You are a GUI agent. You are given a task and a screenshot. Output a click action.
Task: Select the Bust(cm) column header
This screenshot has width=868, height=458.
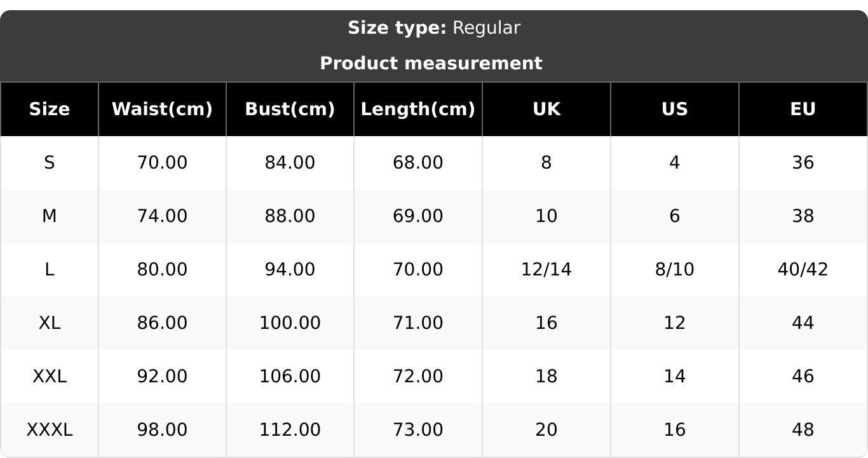click(290, 109)
